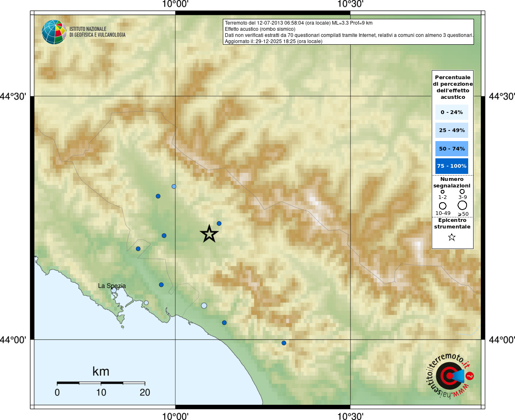Viewport: 515px width, 420px height.
Task: Click the epicenter star on the map
Action: click(209, 234)
